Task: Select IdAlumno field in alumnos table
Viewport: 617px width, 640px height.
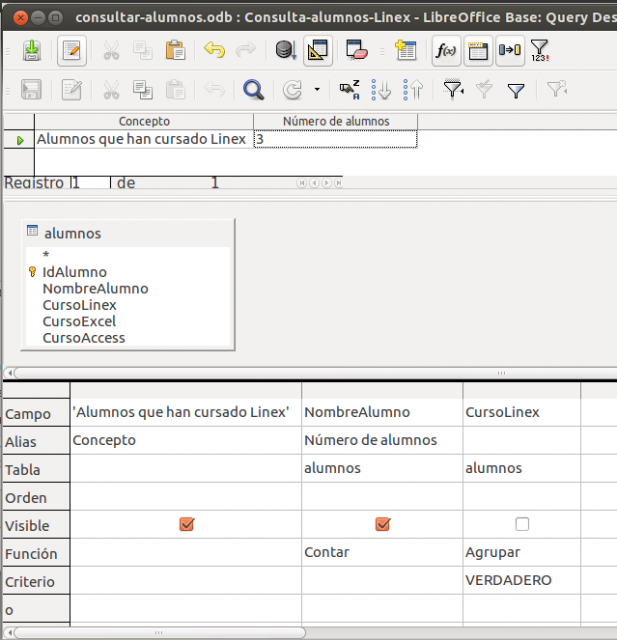Action: point(75,272)
